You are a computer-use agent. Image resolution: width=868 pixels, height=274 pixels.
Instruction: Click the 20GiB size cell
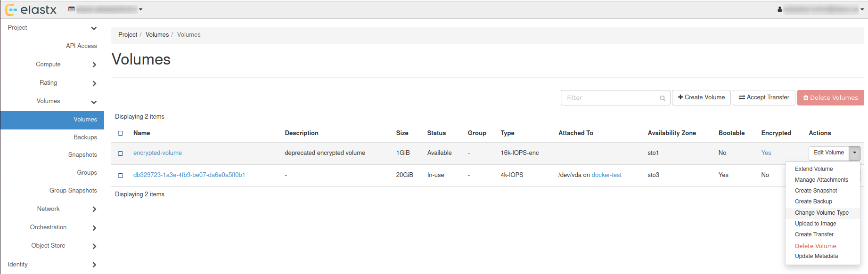404,175
